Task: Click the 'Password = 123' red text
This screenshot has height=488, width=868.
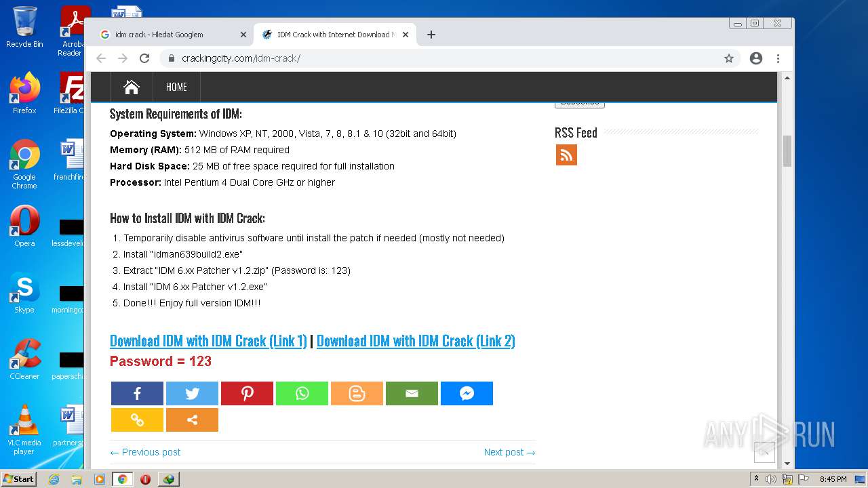Action: pos(161,361)
